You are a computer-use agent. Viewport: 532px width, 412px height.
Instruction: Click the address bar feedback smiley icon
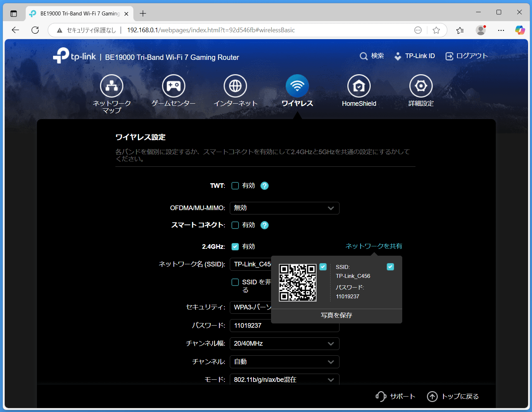[x=418, y=30]
